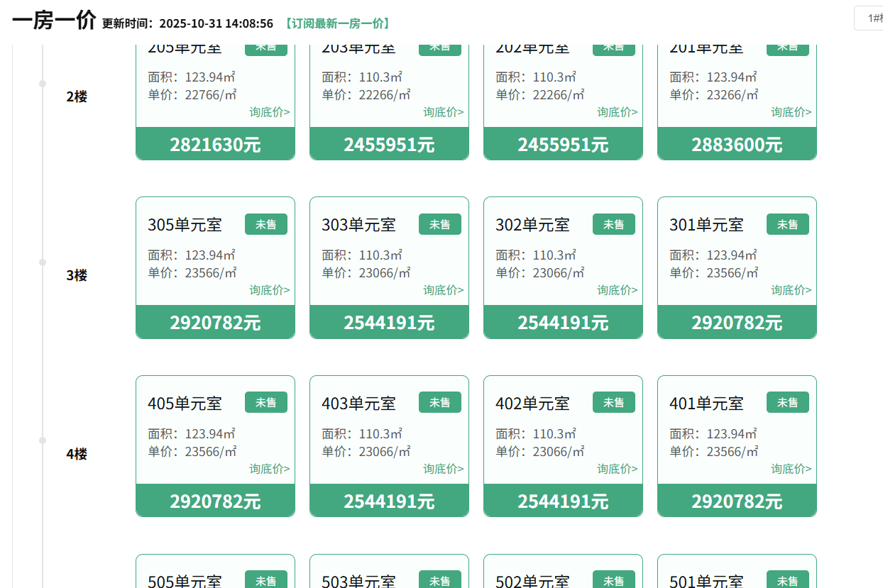Click the 未售 badge on unit 403

click(x=439, y=403)
